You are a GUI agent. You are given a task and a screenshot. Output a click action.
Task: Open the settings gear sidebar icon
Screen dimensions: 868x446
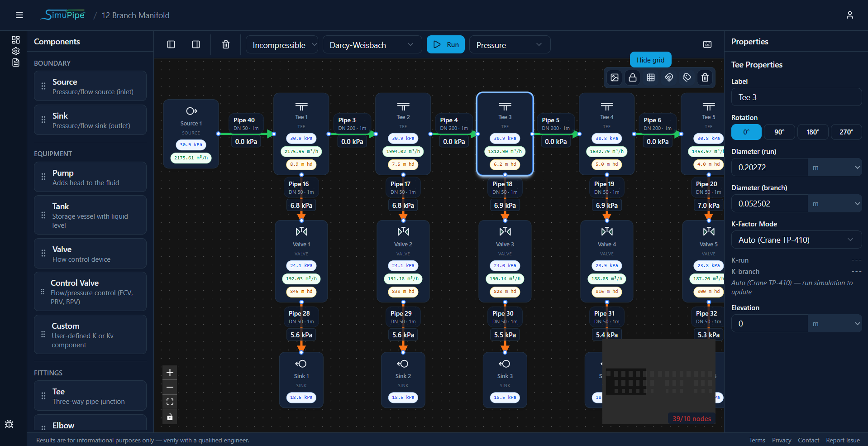pyautogui.click(x=16, y=51)
